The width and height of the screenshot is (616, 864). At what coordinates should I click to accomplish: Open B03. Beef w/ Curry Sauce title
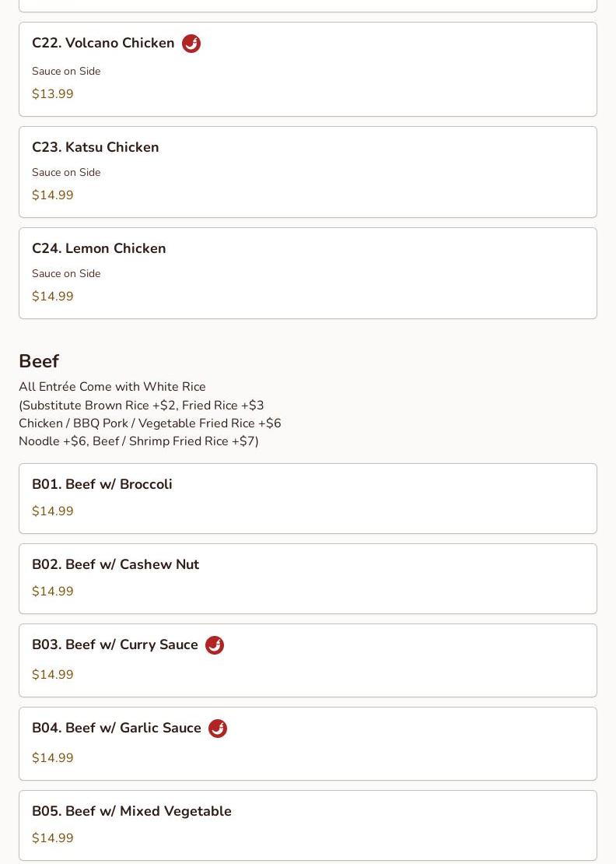pyautogui.click(x=115, y=644)
